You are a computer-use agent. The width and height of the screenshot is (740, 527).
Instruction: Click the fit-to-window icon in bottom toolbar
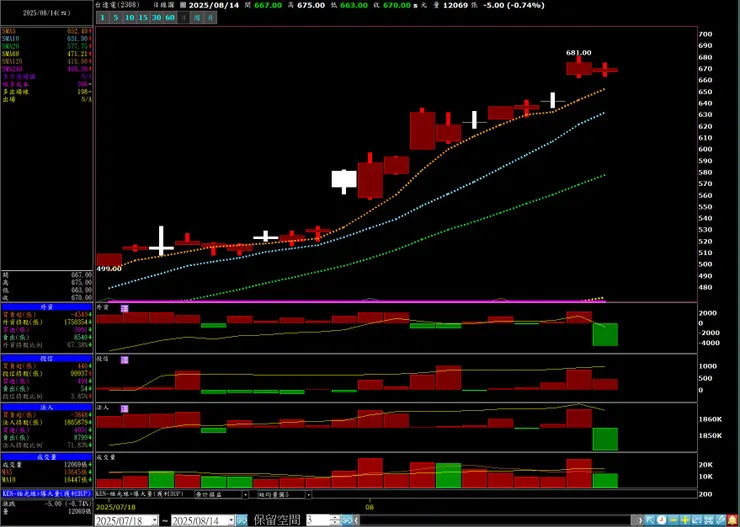coord(709,520)
